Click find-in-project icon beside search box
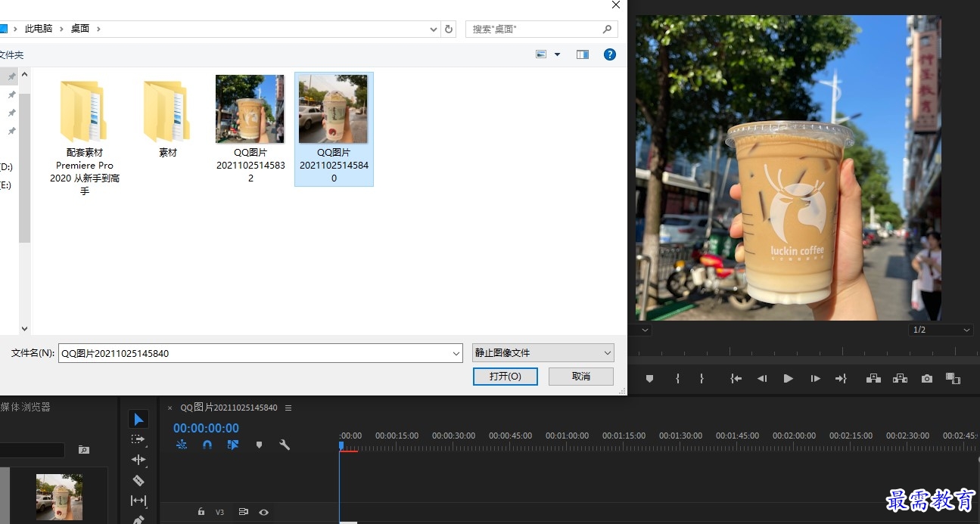This screenshot has width=980, height=524. 84,450
